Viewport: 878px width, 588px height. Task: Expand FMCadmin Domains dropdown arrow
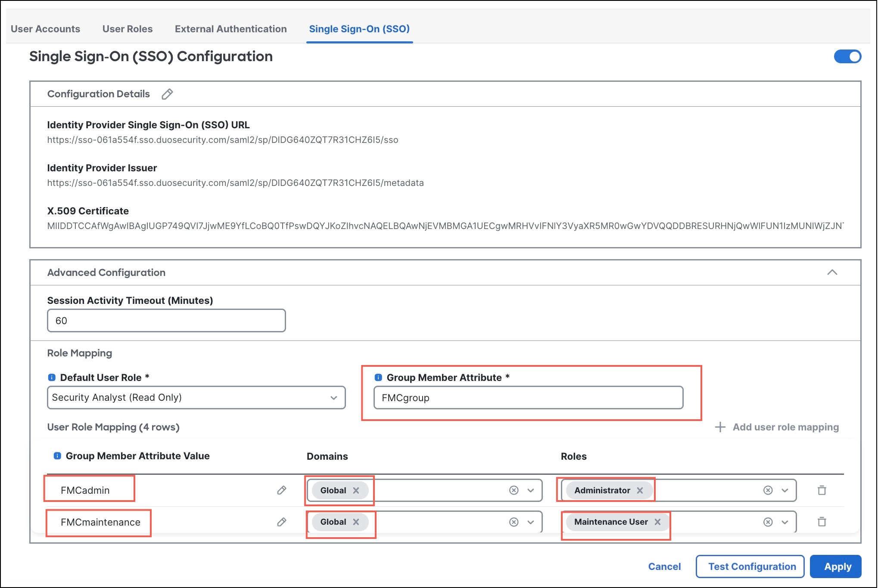coord(531,490)
